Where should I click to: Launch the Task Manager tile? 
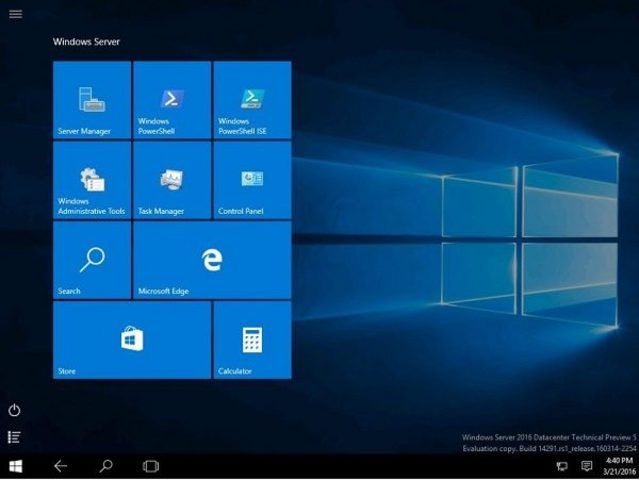[172, 180]
